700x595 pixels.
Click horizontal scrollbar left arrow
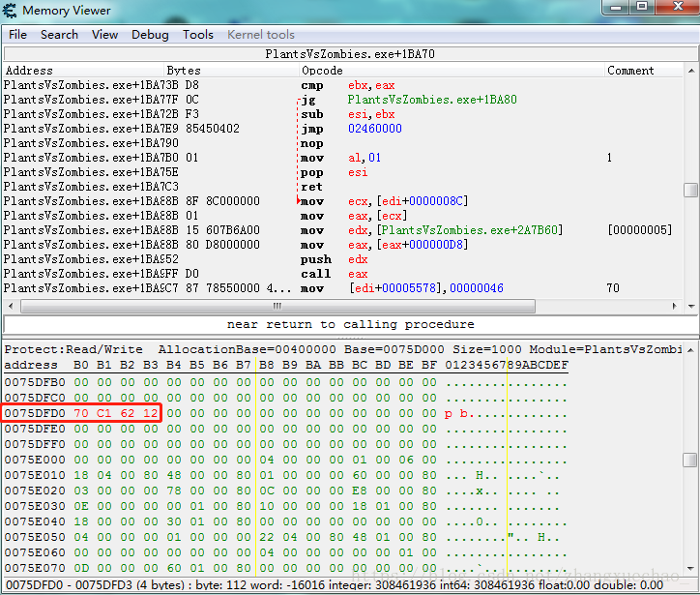coord(11,307)
